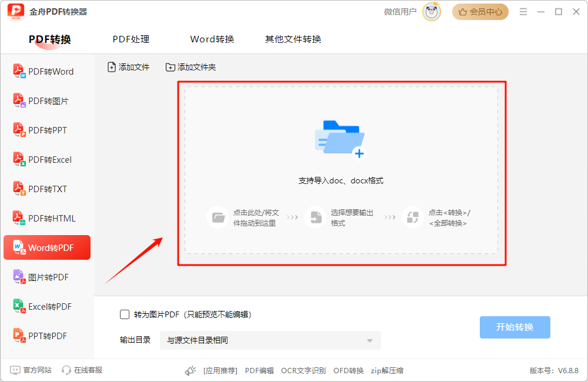The width and height of the screenshot is (588, 382).
Task: Open the PDF编辑 recommended app link
Action: [x=259, y=370]
